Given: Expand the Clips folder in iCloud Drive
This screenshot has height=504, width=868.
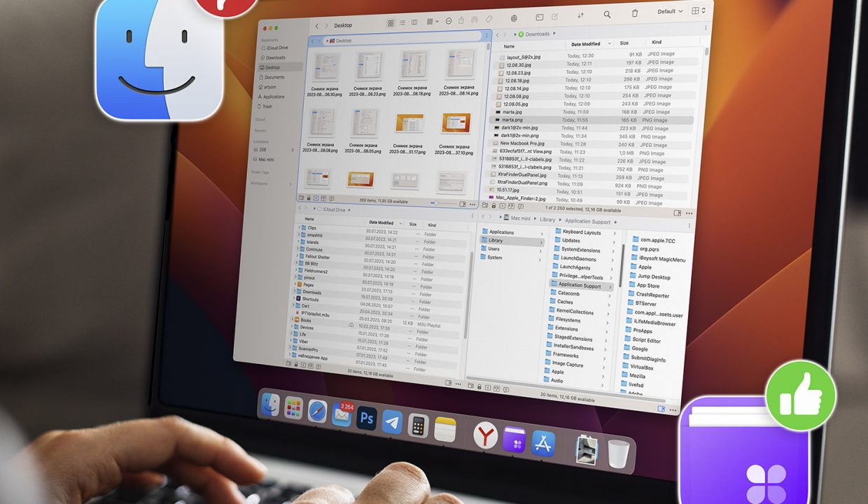Looking at the screenshot, I should coord(300,227).
